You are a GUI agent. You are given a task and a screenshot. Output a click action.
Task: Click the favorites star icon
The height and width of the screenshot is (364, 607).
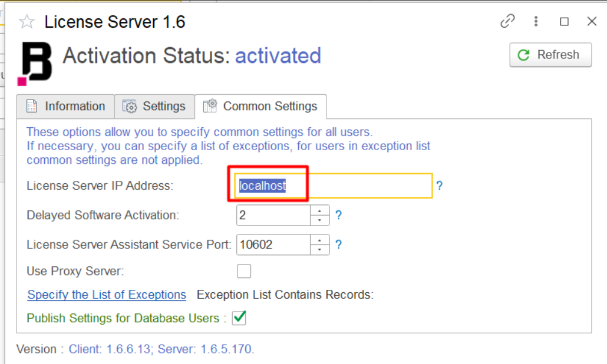(x=27, y=22)
